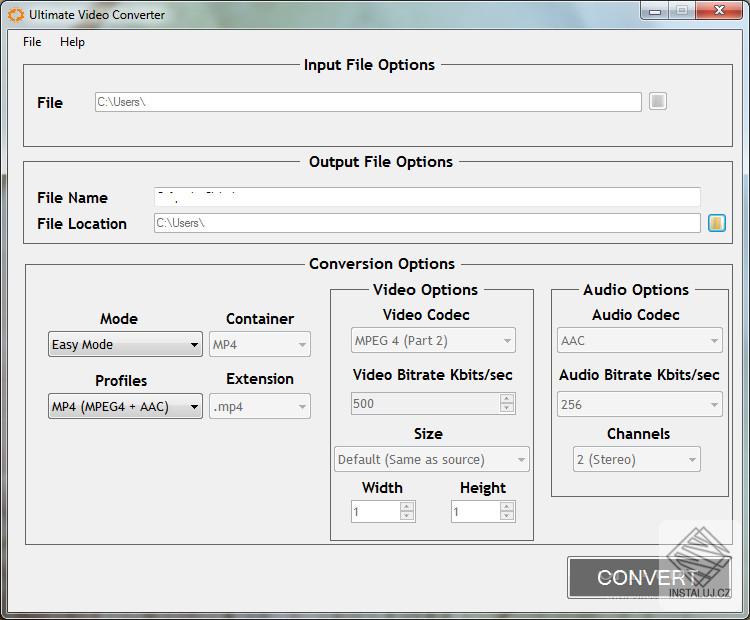The width and height of the screenshot is (750, 620).
Task: Open the Channels dropdown 2 (Stereo)
Action: tap(637, 459)
